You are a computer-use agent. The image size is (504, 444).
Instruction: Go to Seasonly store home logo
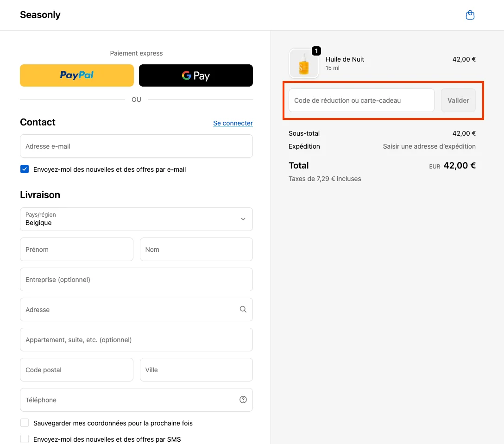click(x=40, y=15)
